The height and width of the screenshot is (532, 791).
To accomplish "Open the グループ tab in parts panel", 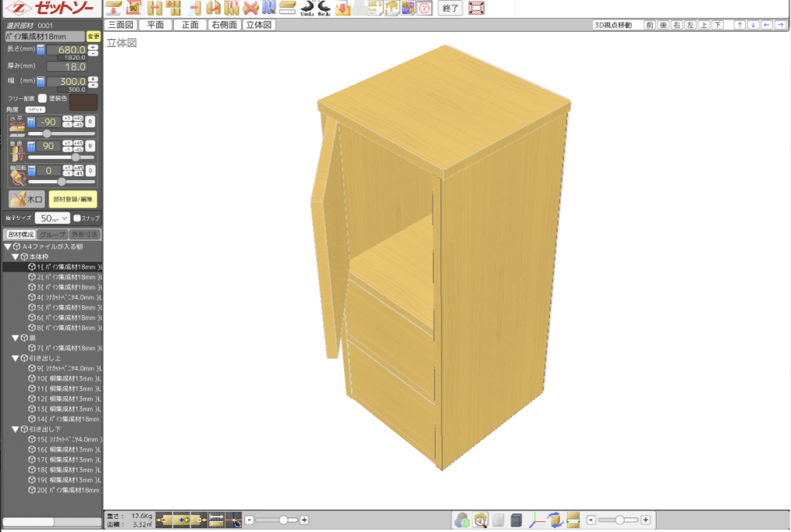I will click(53, 235).
